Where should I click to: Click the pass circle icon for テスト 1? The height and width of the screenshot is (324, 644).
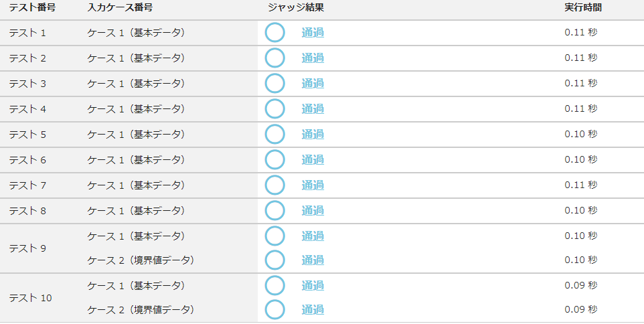pyautogui.click(x=274, y=33)
